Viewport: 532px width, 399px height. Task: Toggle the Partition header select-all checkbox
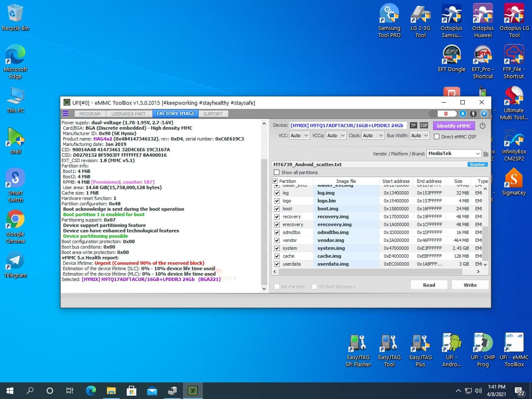pyautogui.click(x=275, y=181)
